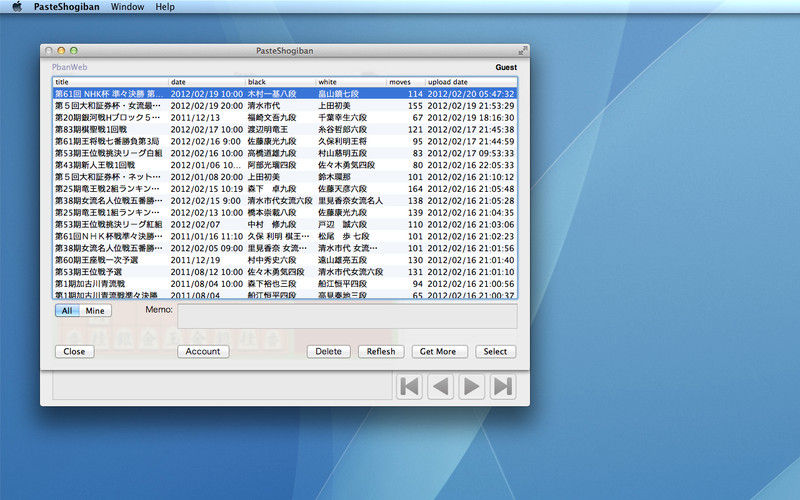Select the row 第25期竜王戦2組ランキン
The image size is (800, 500).
click(x=285, y=189)
